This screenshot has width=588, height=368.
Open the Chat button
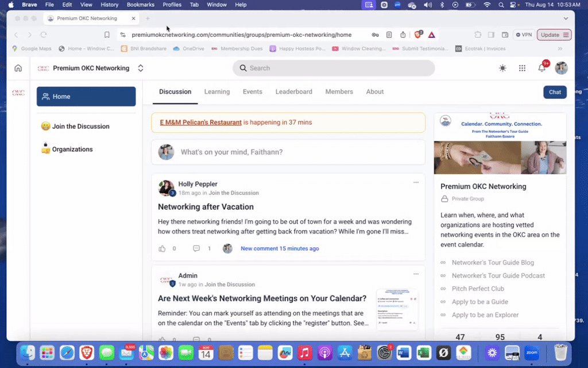pos(555,92)
